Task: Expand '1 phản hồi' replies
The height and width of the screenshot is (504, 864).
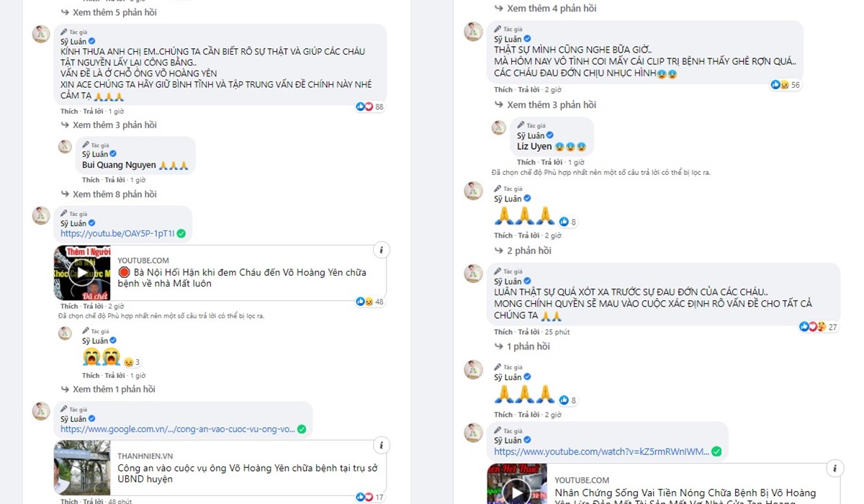Action: pos(523,346)
